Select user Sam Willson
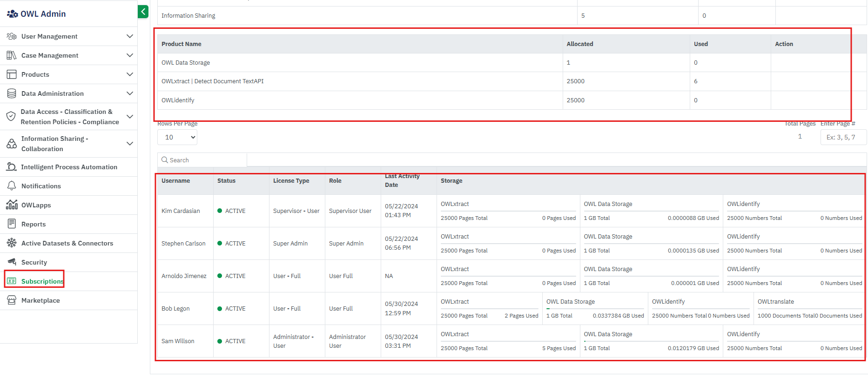The width and height of the screenshot is (868, 378). click(x=178, y=341)
